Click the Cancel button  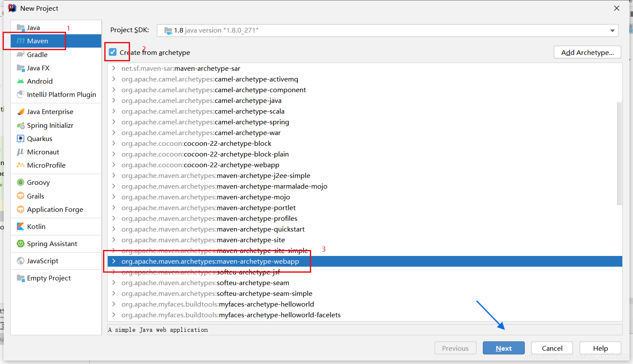(x=552, y=348)
